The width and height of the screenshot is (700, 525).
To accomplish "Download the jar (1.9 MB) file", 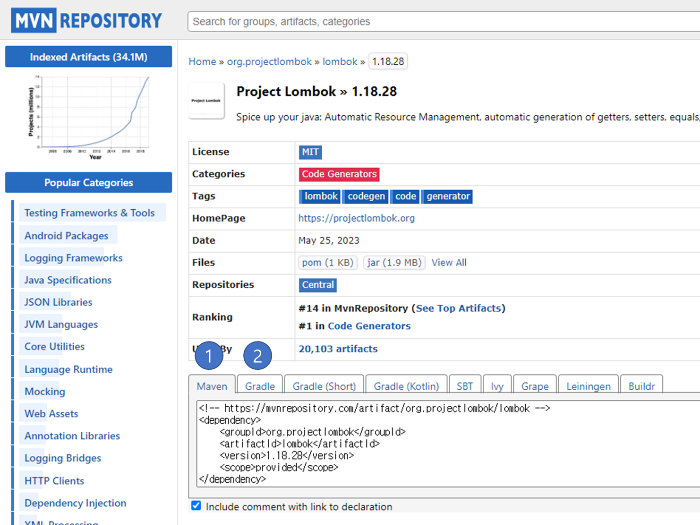I will tap(394, 262).
